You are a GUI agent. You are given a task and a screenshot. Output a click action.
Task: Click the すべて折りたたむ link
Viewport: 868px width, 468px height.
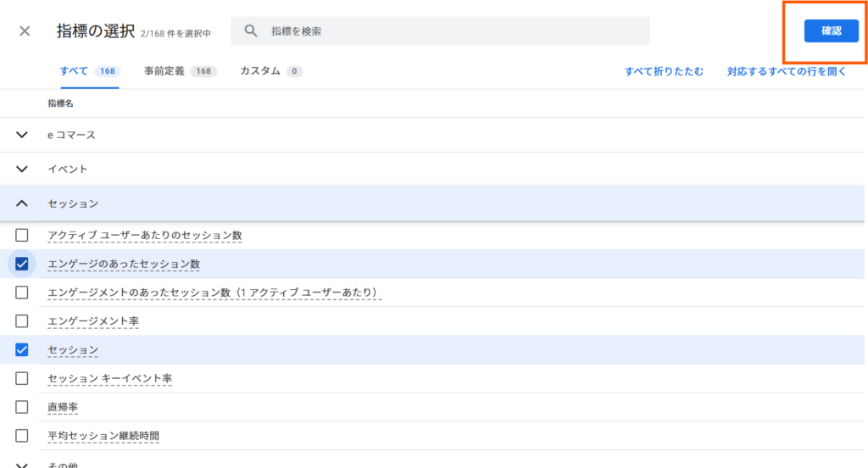tap(664, 71)
